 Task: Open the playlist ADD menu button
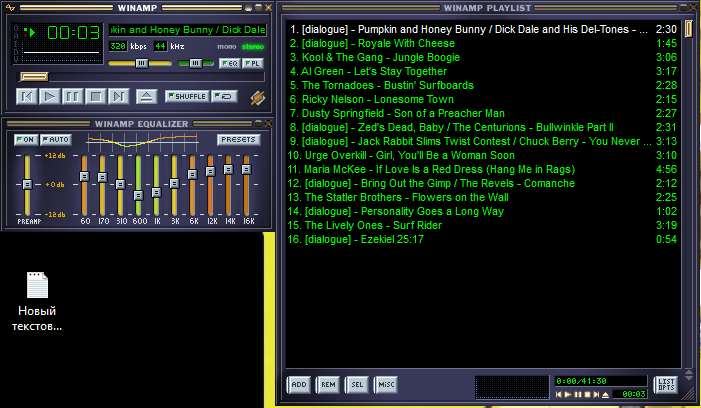click(299, 385)
